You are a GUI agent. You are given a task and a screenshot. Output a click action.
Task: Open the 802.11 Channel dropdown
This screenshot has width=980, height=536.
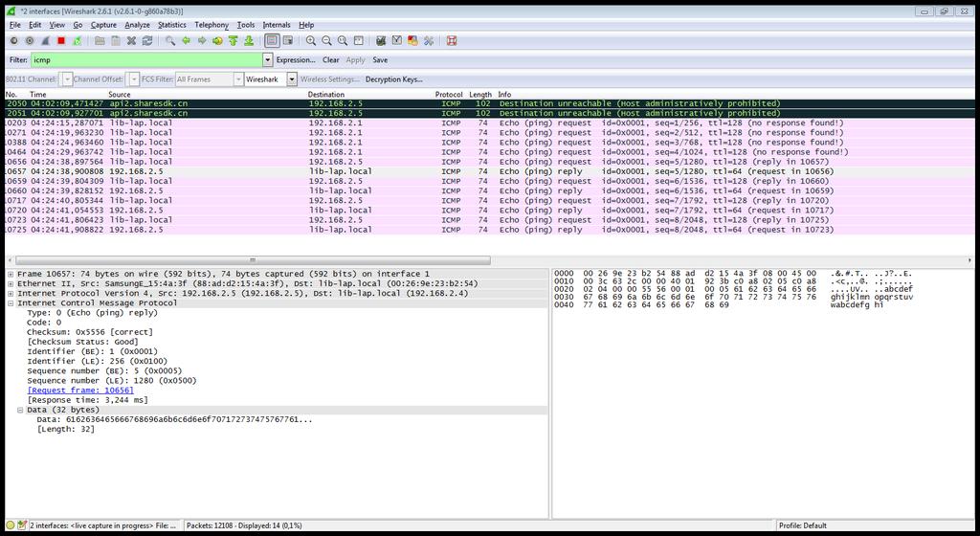tap(68, 79)
